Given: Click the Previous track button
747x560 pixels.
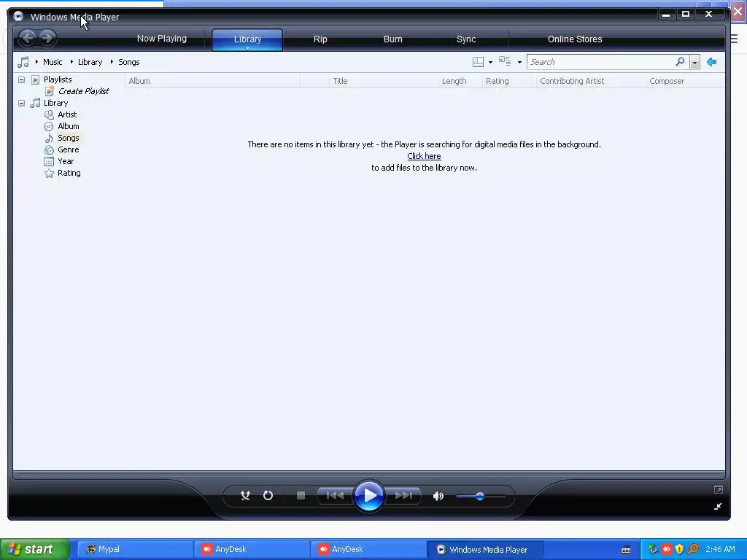Looking at the screenshot, I should (x=335, y=496).
